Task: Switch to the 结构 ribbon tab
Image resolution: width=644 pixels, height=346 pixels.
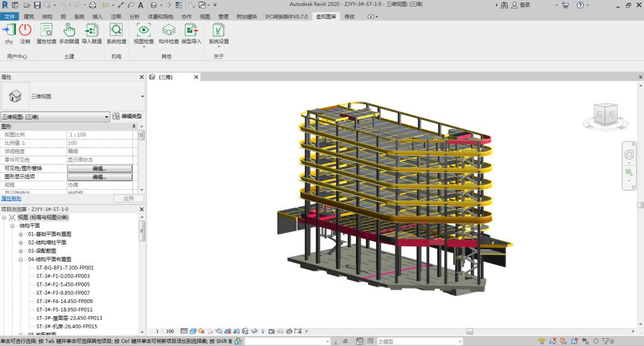Action: tap(47, 17)
